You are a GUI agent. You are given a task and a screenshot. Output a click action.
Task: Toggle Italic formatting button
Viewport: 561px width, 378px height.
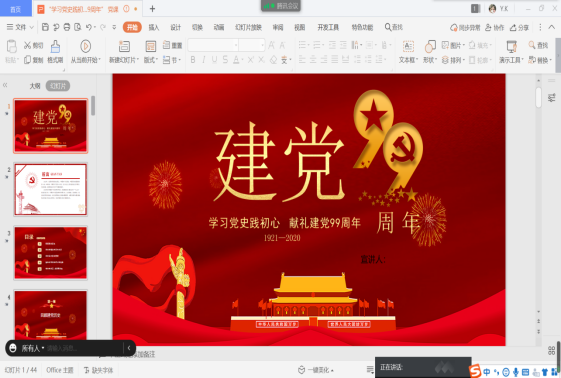204,60
